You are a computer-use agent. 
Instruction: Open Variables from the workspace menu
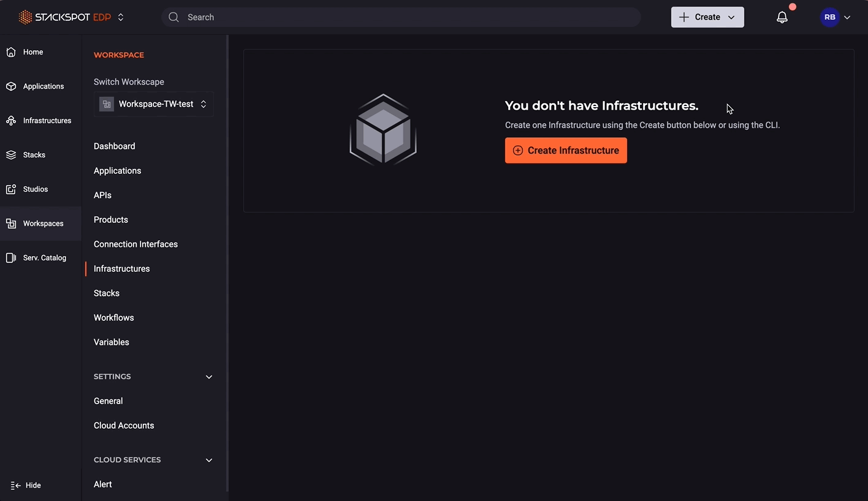(111, 342)
